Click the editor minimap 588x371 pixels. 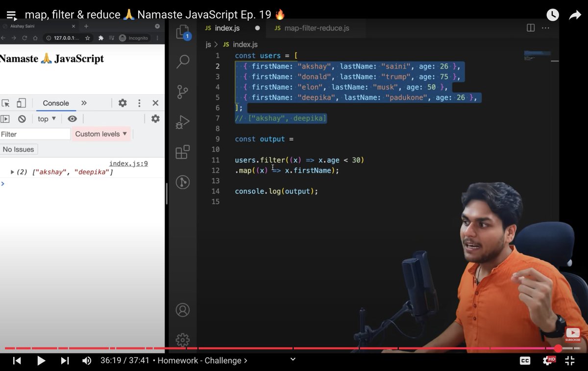[538, 55]
